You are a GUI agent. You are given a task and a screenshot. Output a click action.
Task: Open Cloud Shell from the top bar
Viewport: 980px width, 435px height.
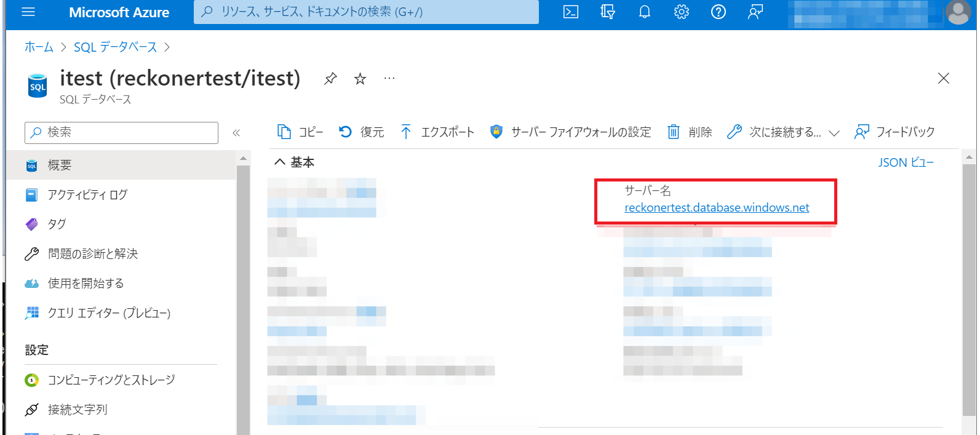[x=571, y=12]
